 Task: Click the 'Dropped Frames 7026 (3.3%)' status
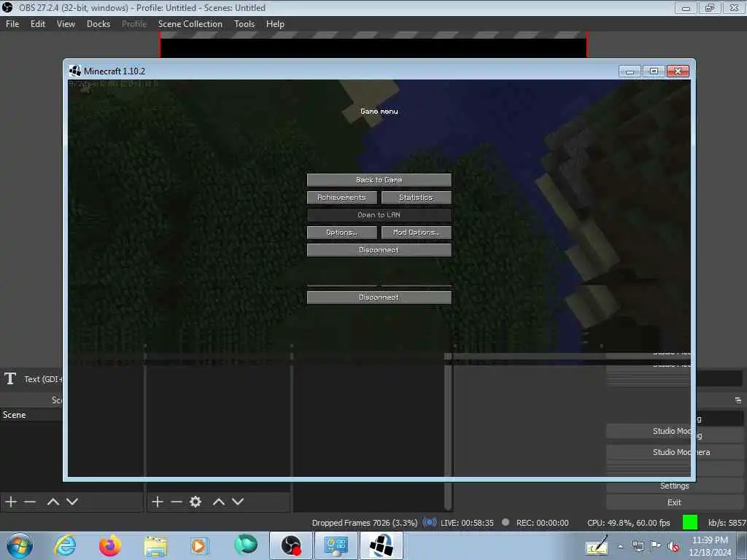pos(365,523)
